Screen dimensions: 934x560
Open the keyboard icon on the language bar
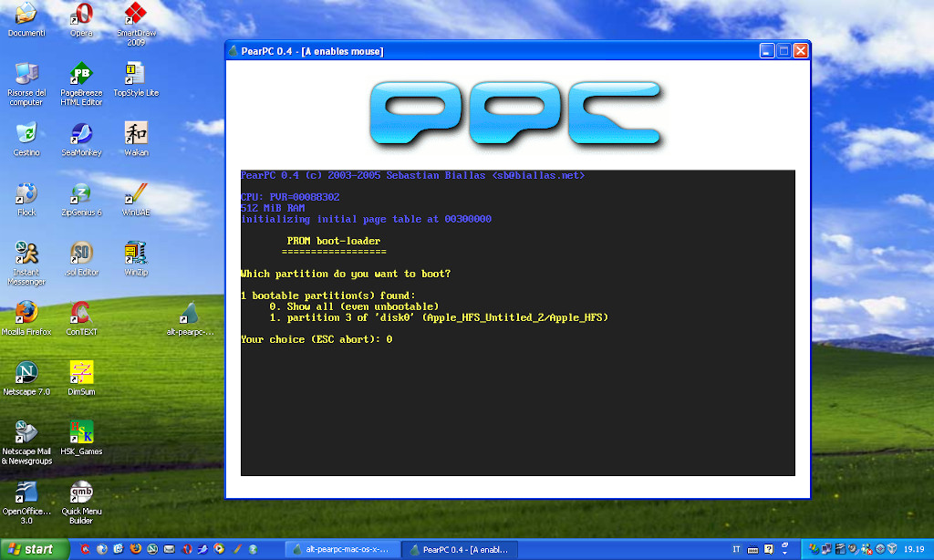point(752,550)
